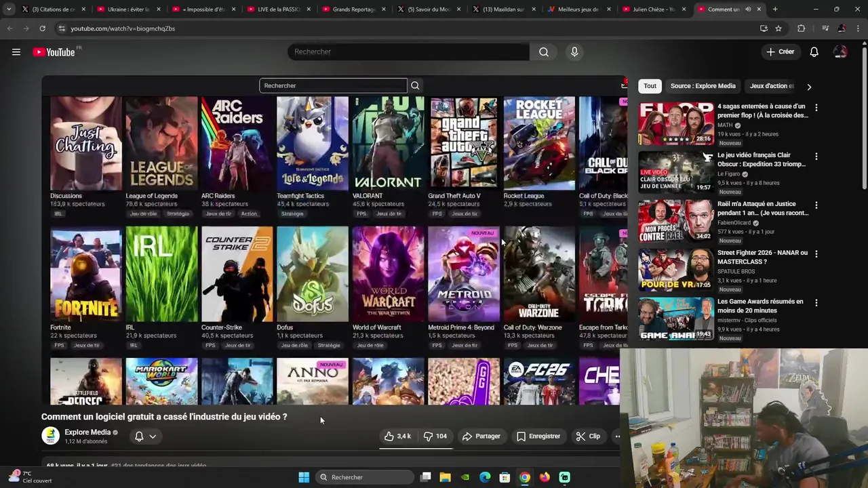Open the YouTube hamburger guide menu
Image resolution: width=868 pixels, height=488 pixels.
tap(16, 52)
